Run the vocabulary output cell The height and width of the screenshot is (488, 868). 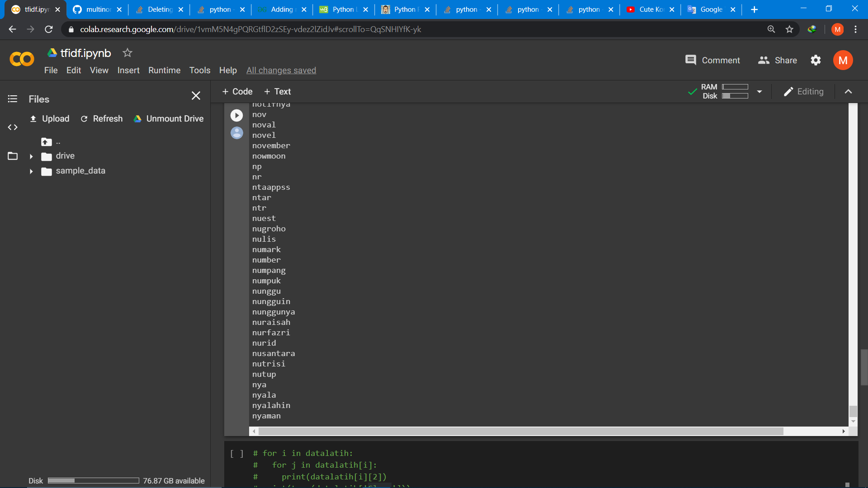pyautogui.click(x=236, y=115)
